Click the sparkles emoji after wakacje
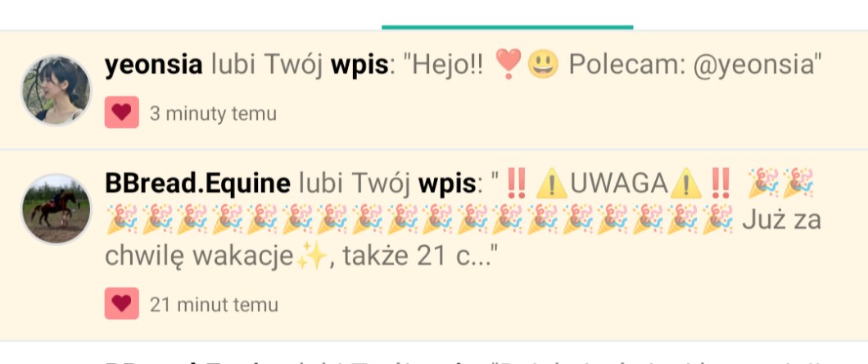 click(311, 256)
